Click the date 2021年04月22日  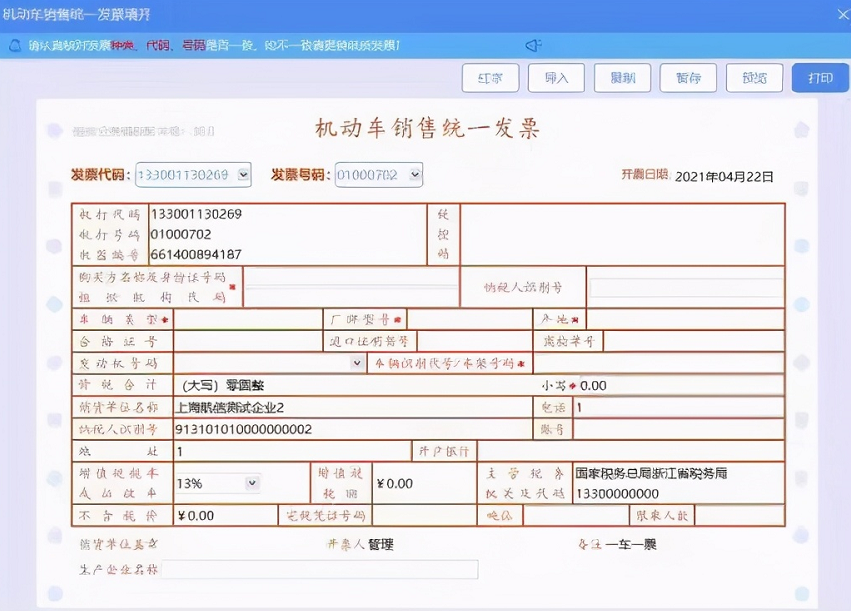pyautogui.click(x=724, y=177)
